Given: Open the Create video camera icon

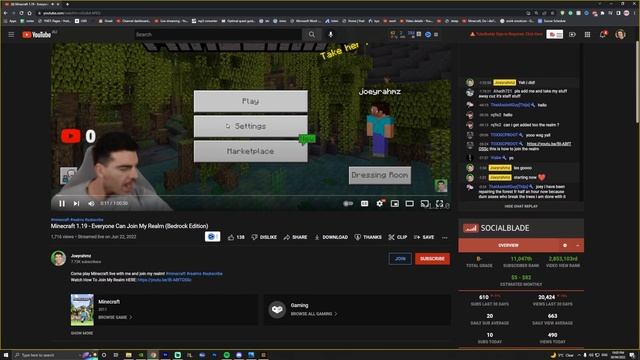Looking at the screenshot, I should click(x=572, y=35).
